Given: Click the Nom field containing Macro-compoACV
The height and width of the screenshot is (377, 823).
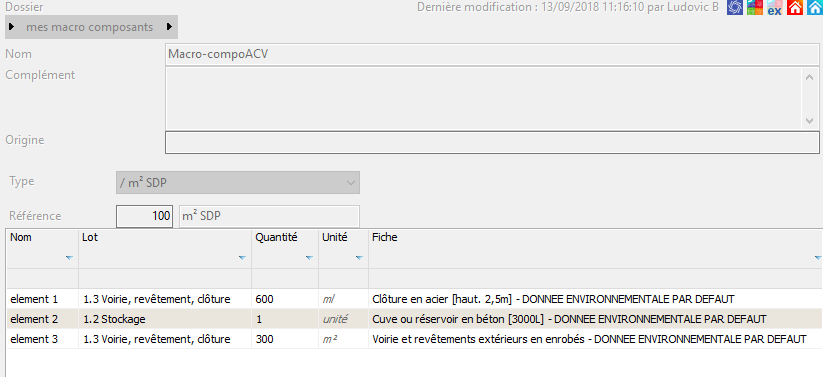Looking at the screenshot, I should [492, 54].
